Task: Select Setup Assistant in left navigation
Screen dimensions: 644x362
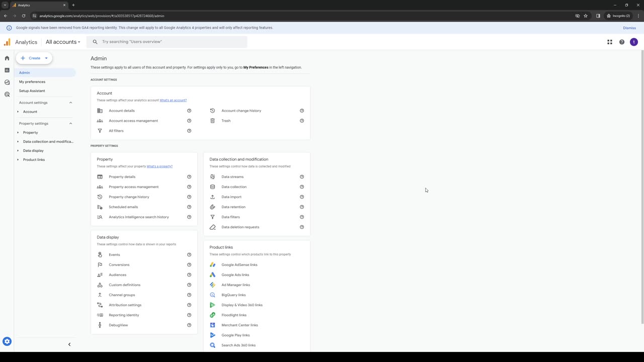Action: pos(32,91)
